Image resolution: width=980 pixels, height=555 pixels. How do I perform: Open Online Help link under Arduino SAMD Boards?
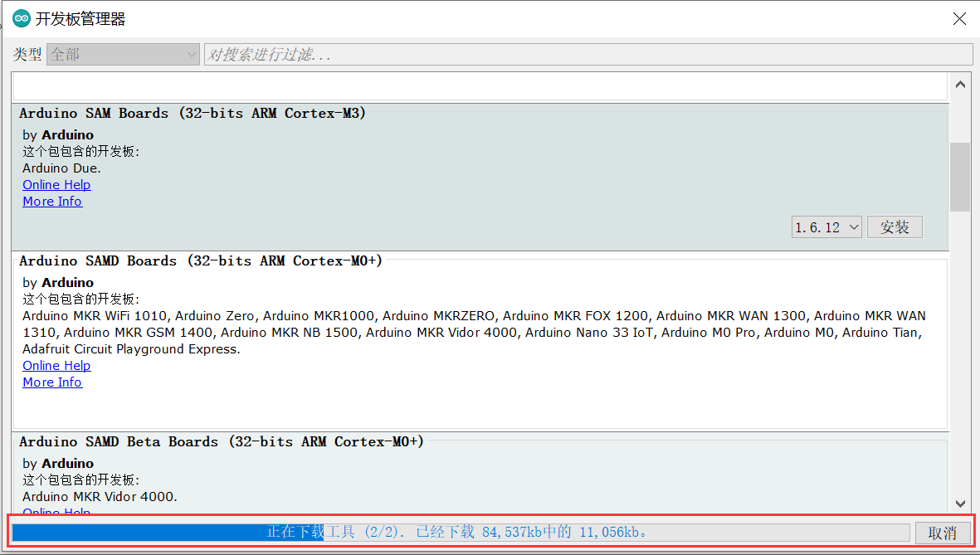click(57, 366)
